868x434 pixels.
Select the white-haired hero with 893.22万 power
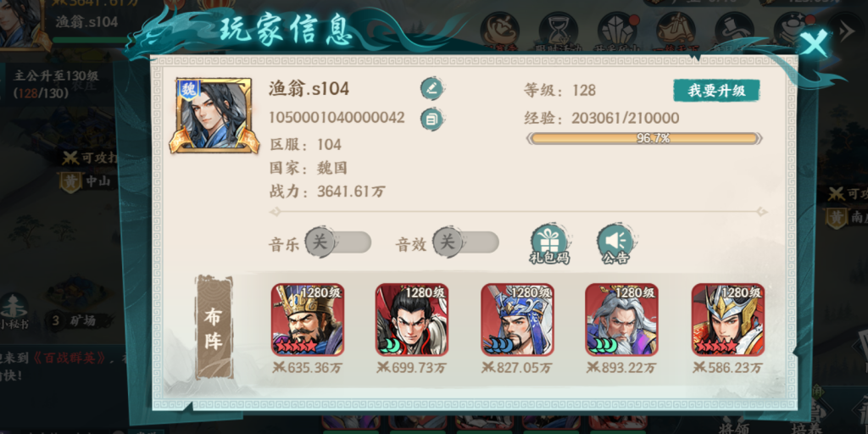(621, 320)
